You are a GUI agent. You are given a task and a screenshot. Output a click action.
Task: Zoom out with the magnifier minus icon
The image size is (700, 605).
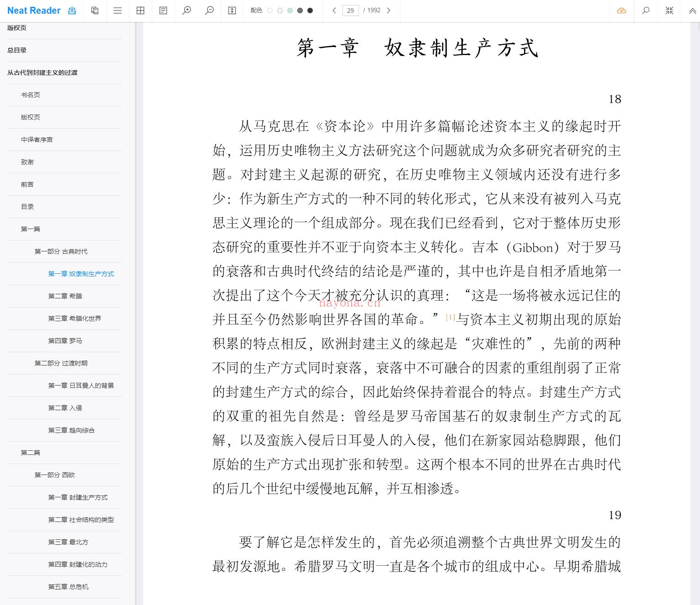tap(209, 10)
